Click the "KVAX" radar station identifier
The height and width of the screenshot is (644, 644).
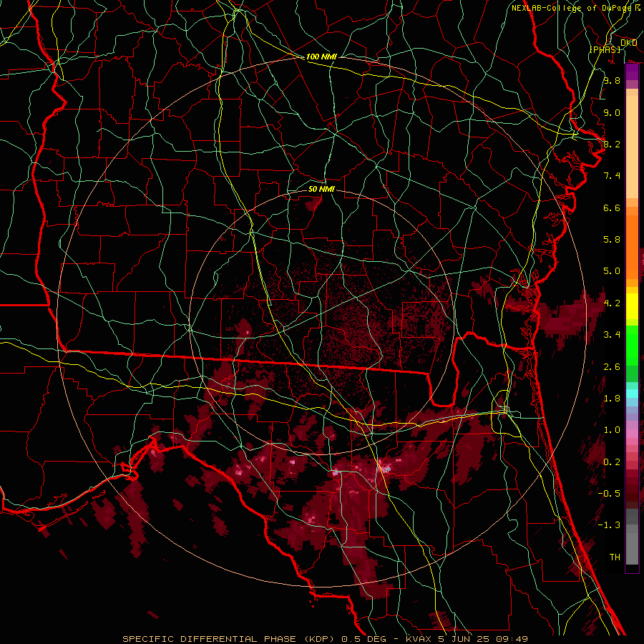point(419,639)
